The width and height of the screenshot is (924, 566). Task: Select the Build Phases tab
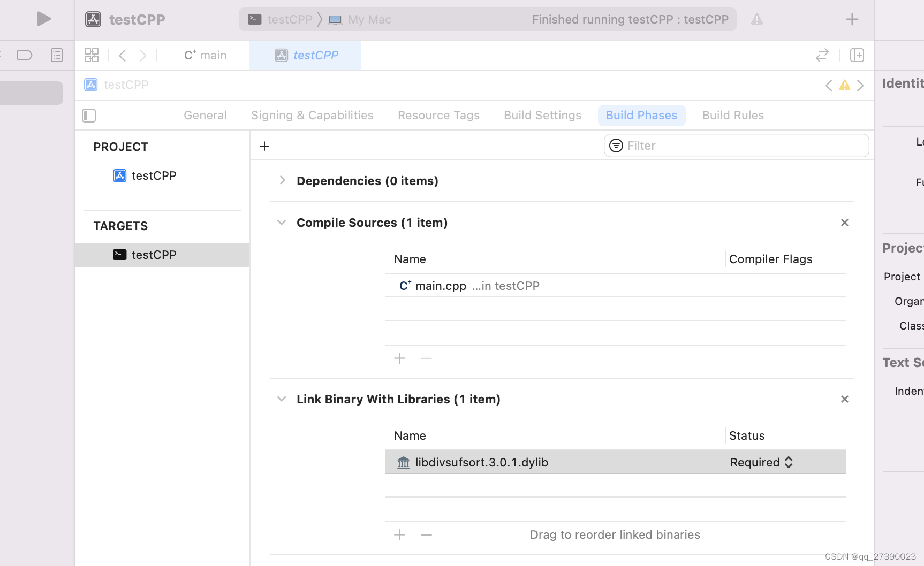(x=641, y=115)
